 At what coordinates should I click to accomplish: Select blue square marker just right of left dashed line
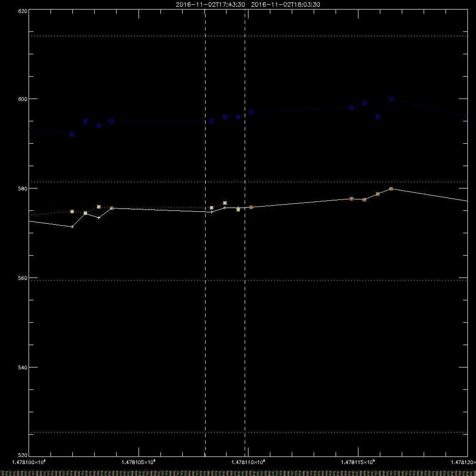pos(212,121)
